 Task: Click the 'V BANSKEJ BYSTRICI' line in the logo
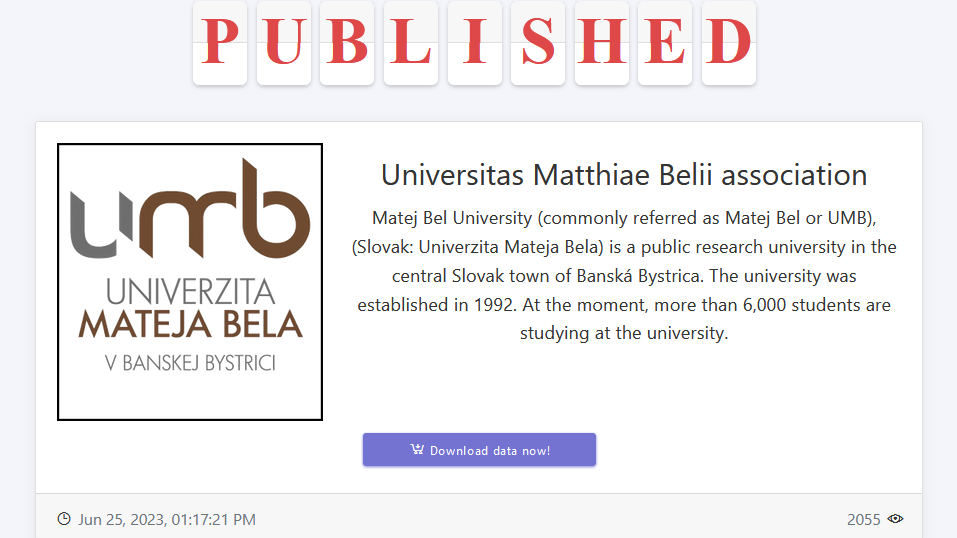coord(190,363)
